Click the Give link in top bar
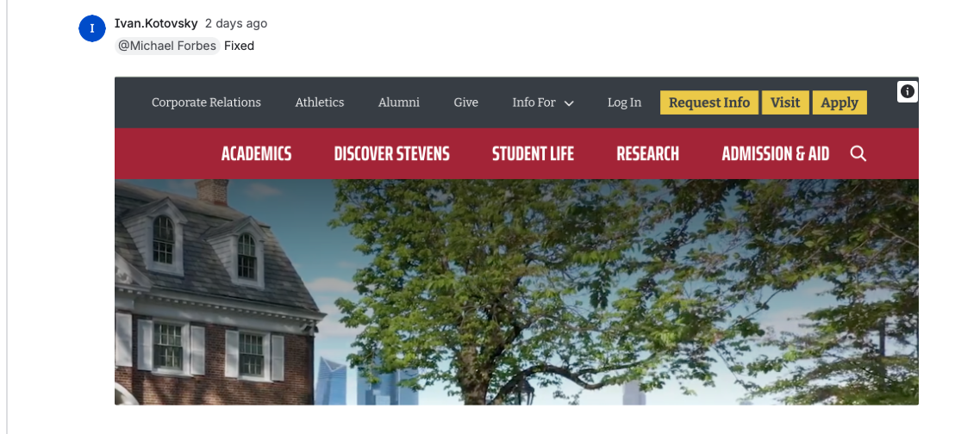 pos(465,102)
